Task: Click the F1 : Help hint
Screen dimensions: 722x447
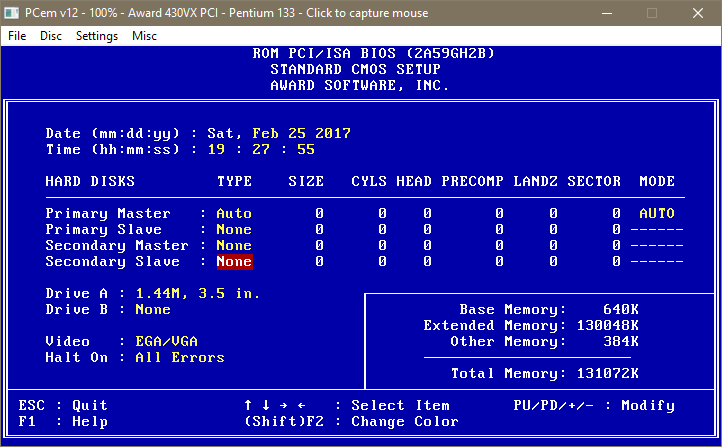Action: pyautogui.click(x=63, y=422)
